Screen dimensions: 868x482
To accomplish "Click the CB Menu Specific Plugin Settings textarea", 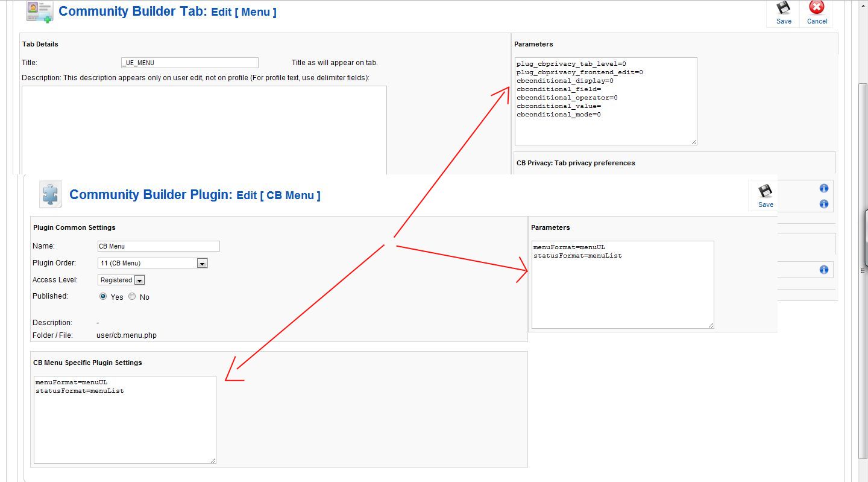I will coord(125,420).
